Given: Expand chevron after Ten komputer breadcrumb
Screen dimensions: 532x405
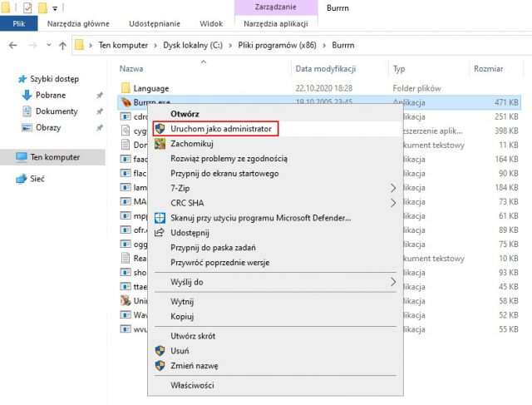Looking at the screenshot, I should (x=155, y=46).
